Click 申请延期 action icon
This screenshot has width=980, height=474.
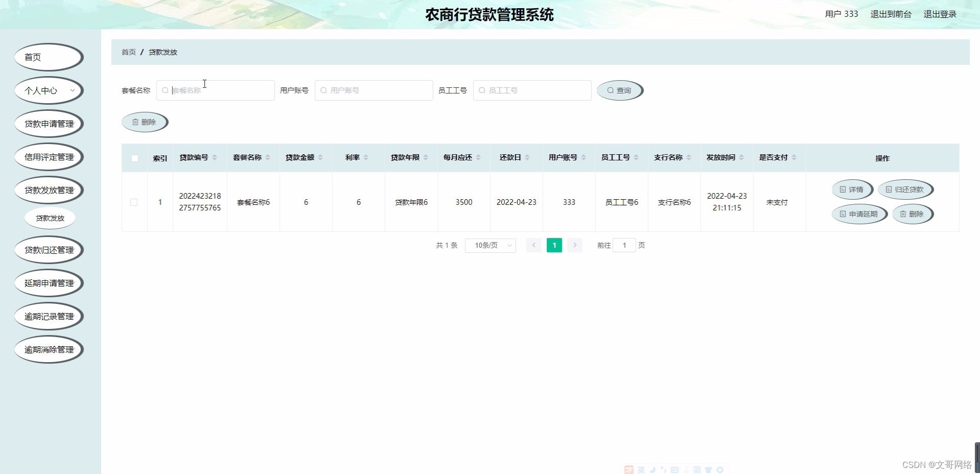coord(842,214)
